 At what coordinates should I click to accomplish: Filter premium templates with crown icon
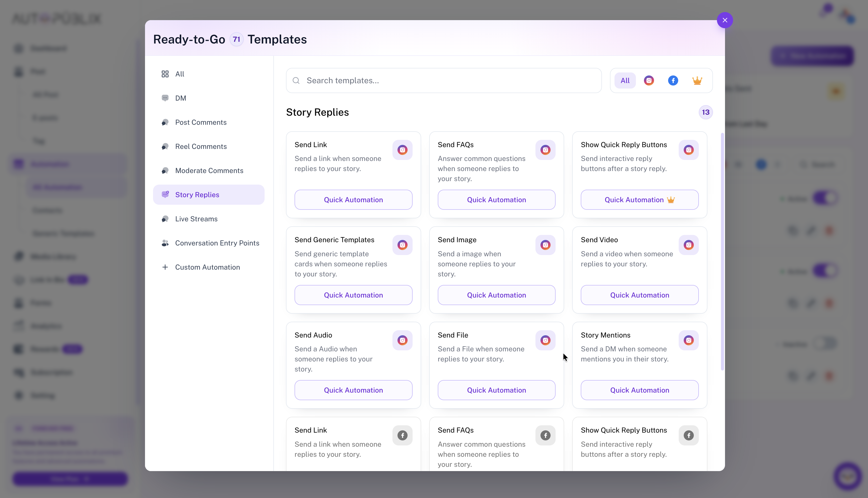pos(697,80)
